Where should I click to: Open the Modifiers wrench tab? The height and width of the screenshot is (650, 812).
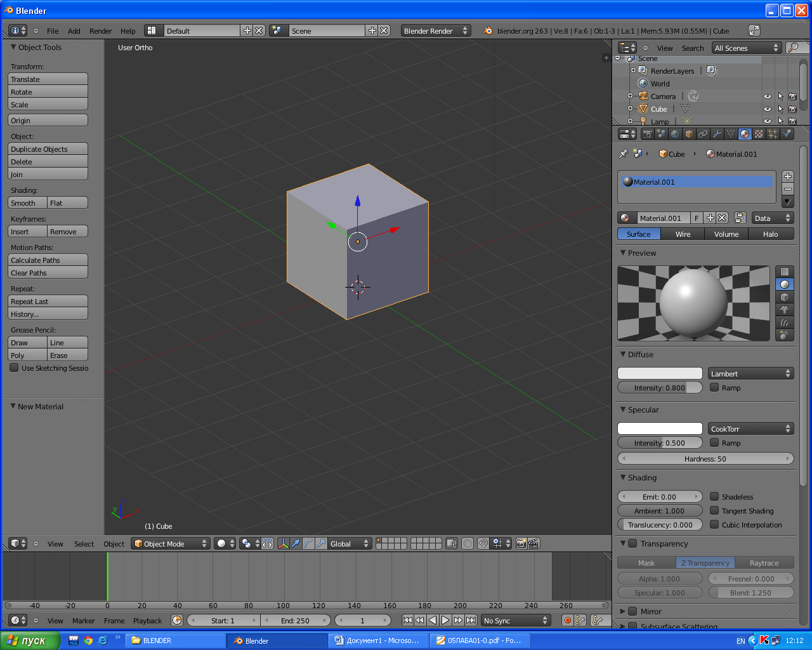coord(717,134)
